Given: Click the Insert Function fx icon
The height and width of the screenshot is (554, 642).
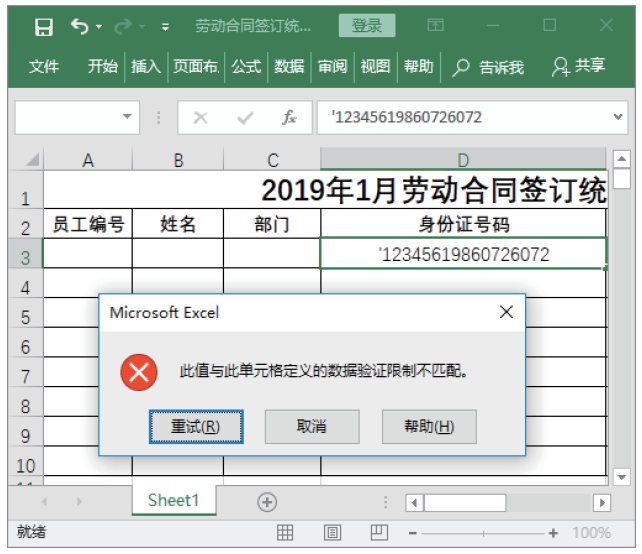Looking at the screenshot, I should click(x=289, y=118).
